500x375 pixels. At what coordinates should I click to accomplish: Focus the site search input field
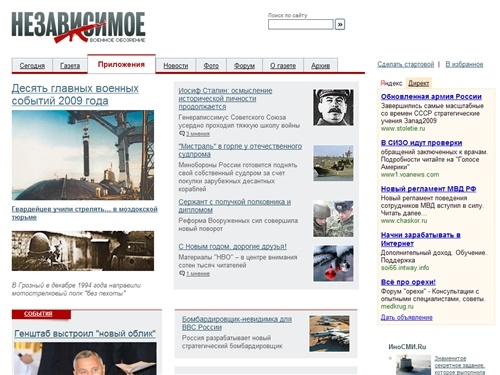point(301,24)
